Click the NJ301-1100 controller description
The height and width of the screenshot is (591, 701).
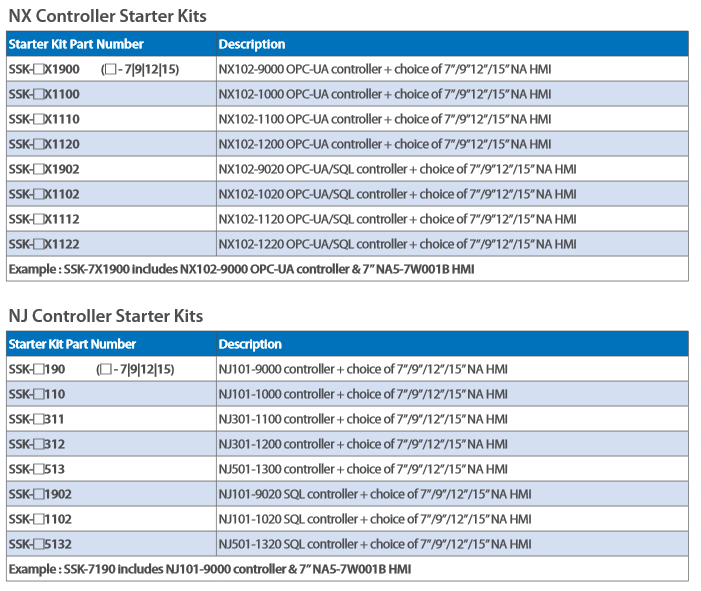click(363, 419)
